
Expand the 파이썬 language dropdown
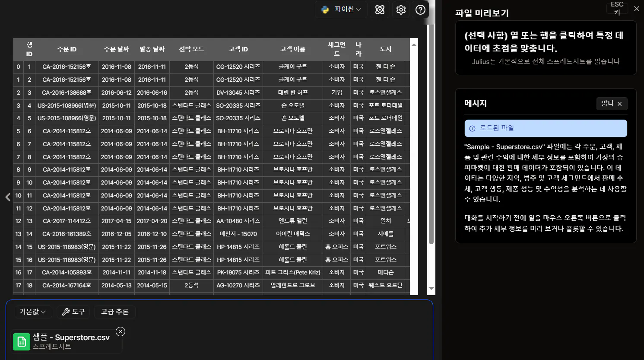click(341, 10)
